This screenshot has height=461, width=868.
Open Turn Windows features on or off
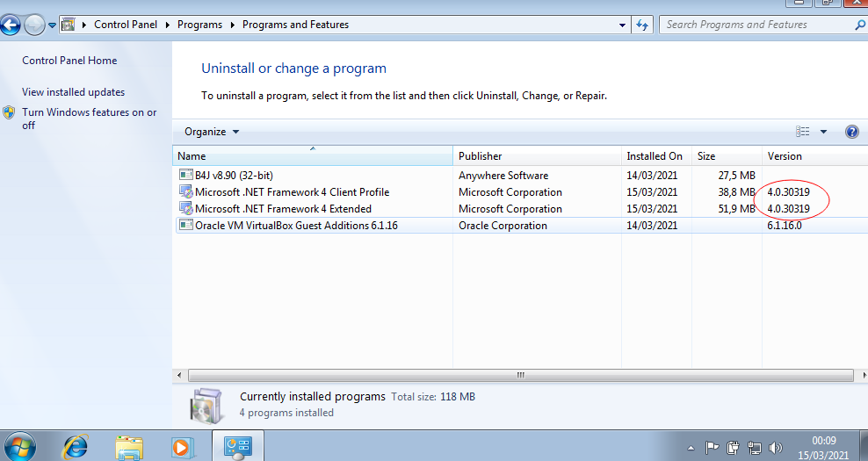[89, 119]
